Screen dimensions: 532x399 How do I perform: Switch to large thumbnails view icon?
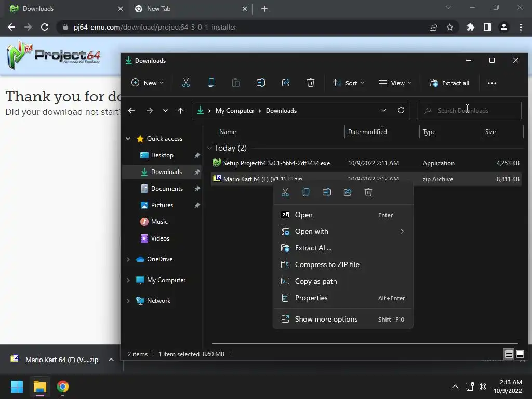coord(520,354)
